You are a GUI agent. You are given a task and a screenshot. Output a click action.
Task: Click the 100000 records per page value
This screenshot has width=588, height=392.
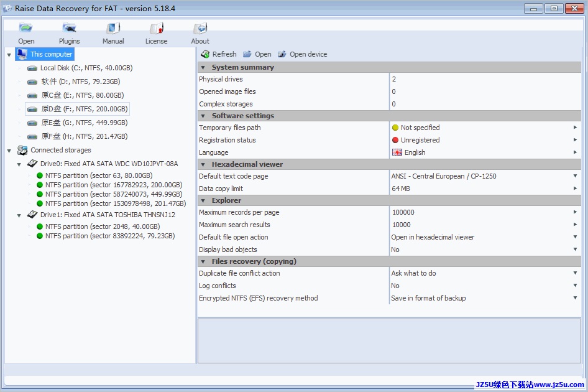pos(403,212)
